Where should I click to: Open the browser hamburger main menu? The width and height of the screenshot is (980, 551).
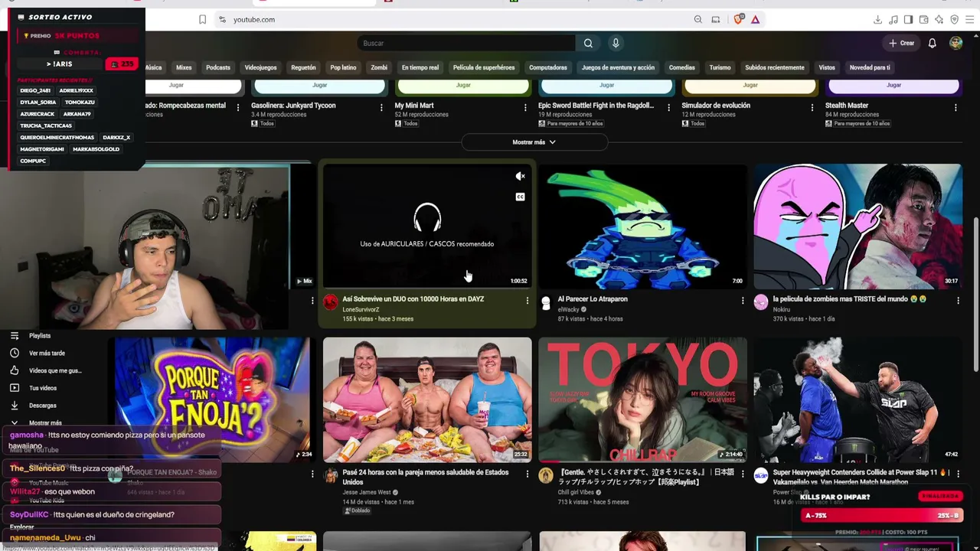969,19
